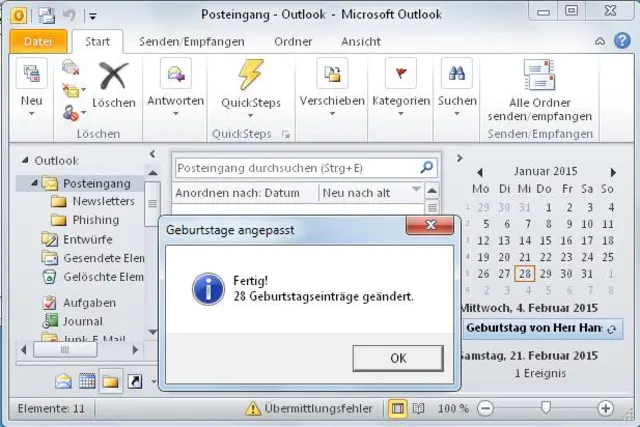
Task: Click the Posteingang durchsuchen search field
Action: (x=298, y=168)
